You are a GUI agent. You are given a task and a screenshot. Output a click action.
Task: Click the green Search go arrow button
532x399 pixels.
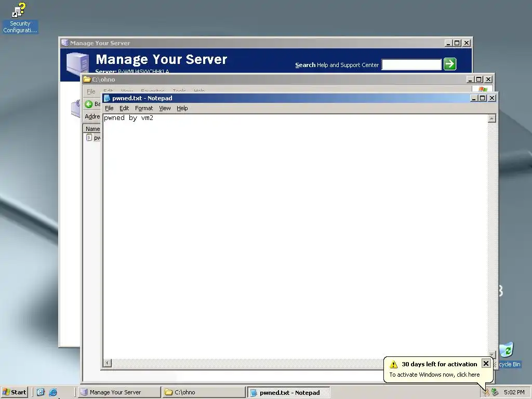point(450,64)
